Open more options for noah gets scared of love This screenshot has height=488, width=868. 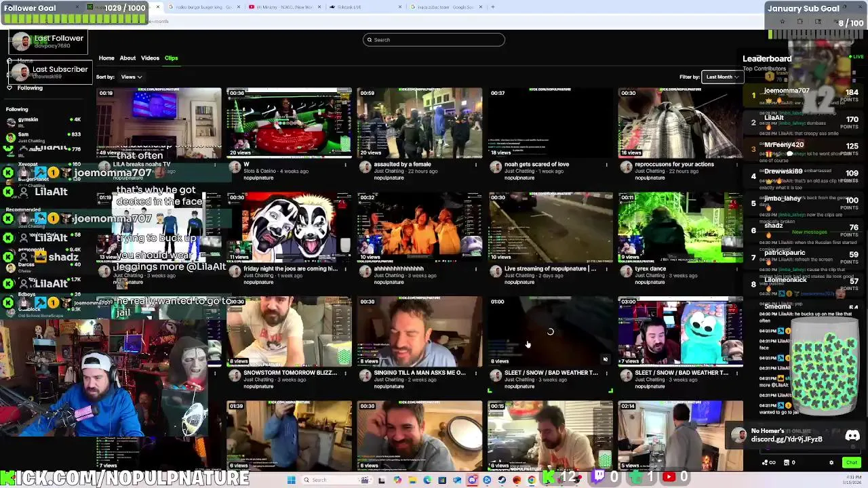[x=606, y=164]
